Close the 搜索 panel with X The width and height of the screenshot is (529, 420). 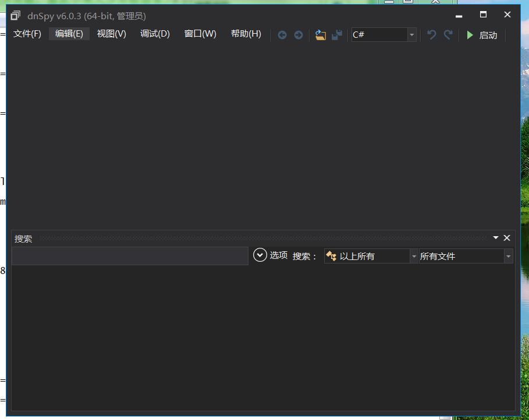[507, 238]
